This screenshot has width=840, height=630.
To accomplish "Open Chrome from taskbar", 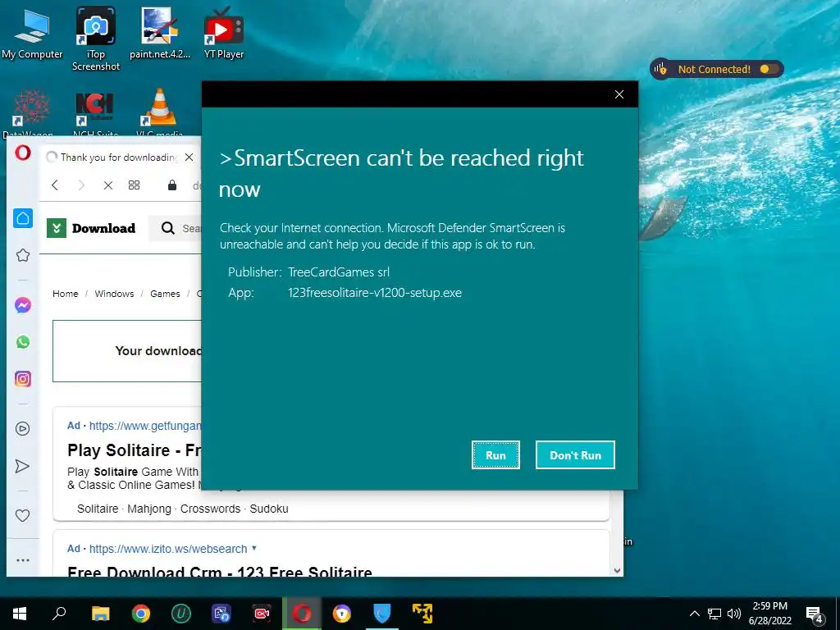I will click(141, 614).
